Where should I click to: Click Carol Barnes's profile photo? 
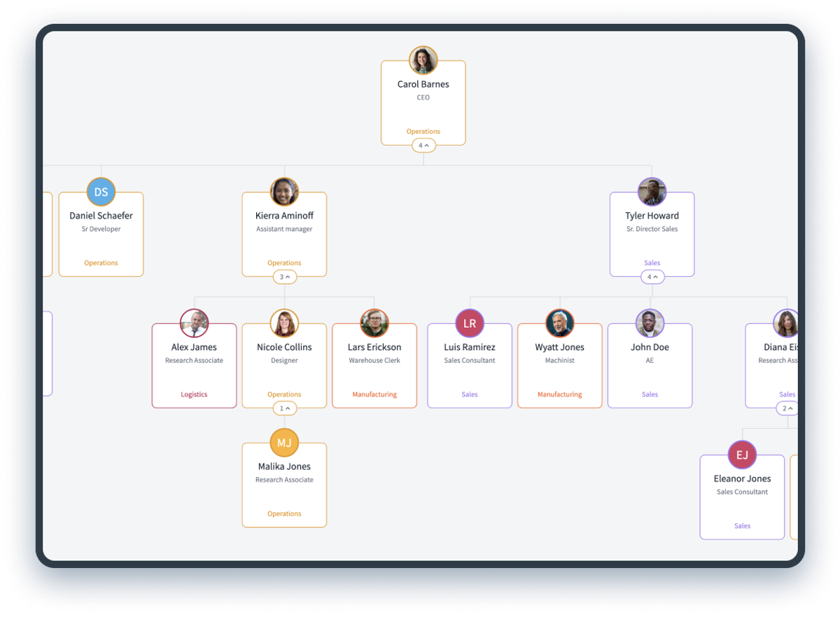423,61
